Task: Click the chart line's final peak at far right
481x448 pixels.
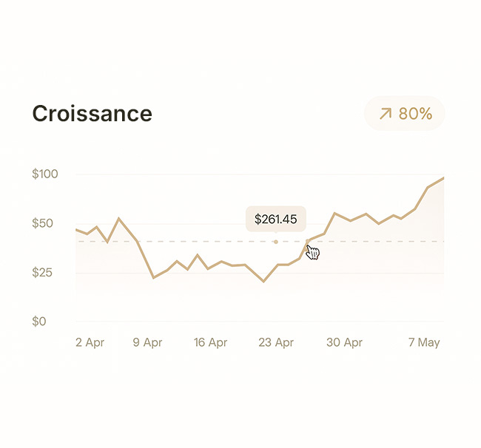Action: coord(443,178)
